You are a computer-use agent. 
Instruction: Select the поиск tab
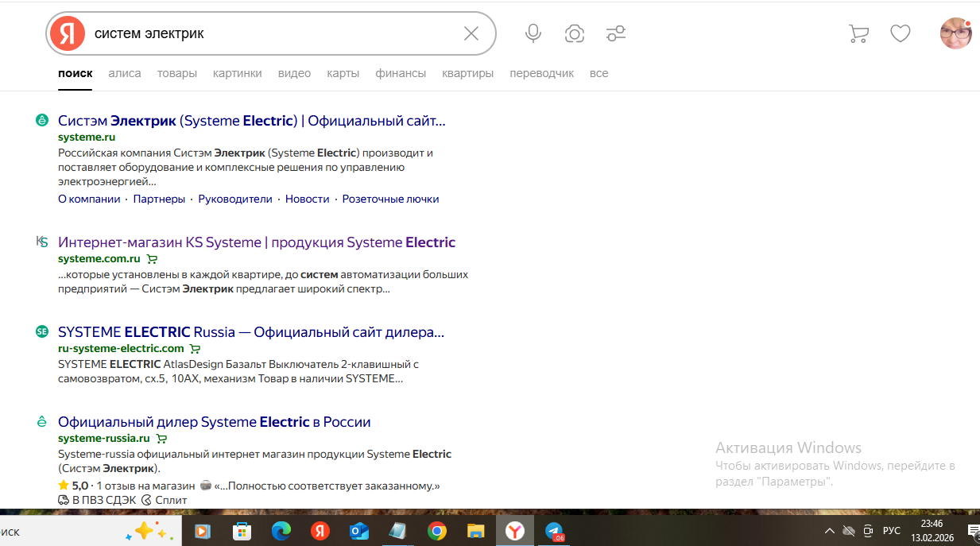[x=76, y=73]
